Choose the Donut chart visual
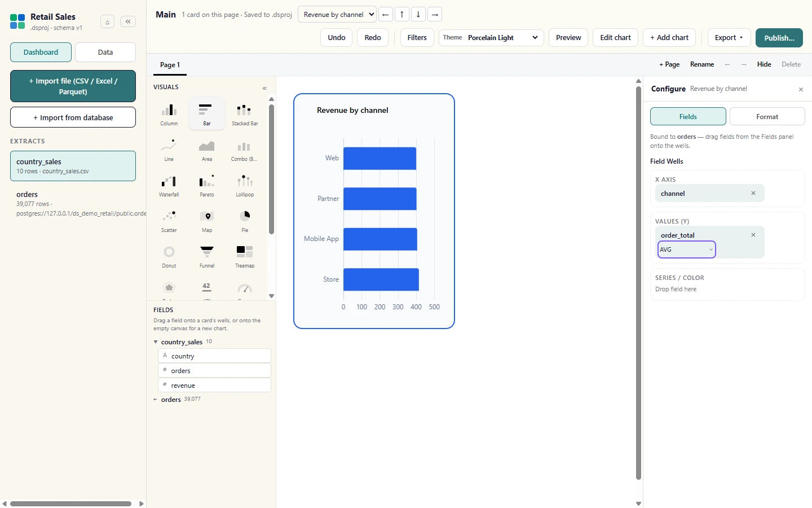812x508 pixels. (x=169, y=256)
